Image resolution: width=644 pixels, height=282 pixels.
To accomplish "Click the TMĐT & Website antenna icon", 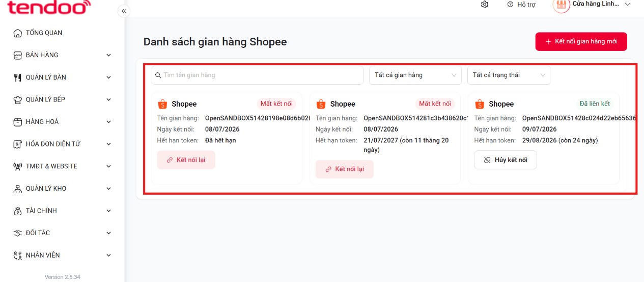I will click(x=17, y=166).
